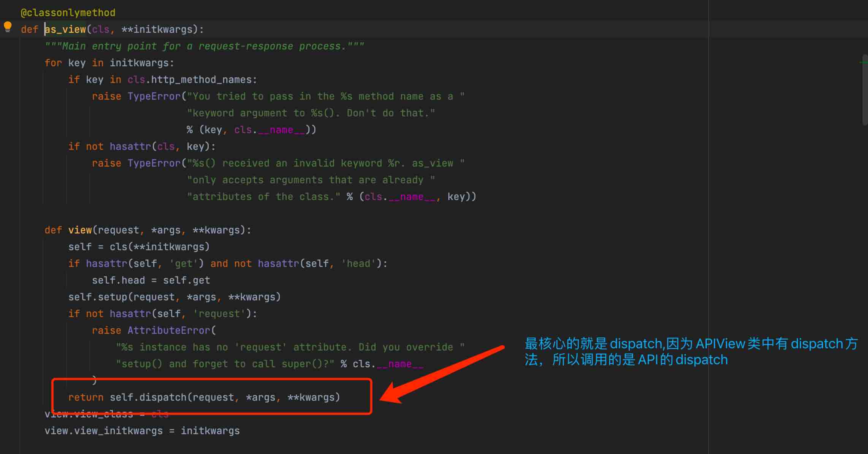Screen dimensions: 868x454
Task: Click the vertical scrollbar thumb on right
Action: pos(865,90)
